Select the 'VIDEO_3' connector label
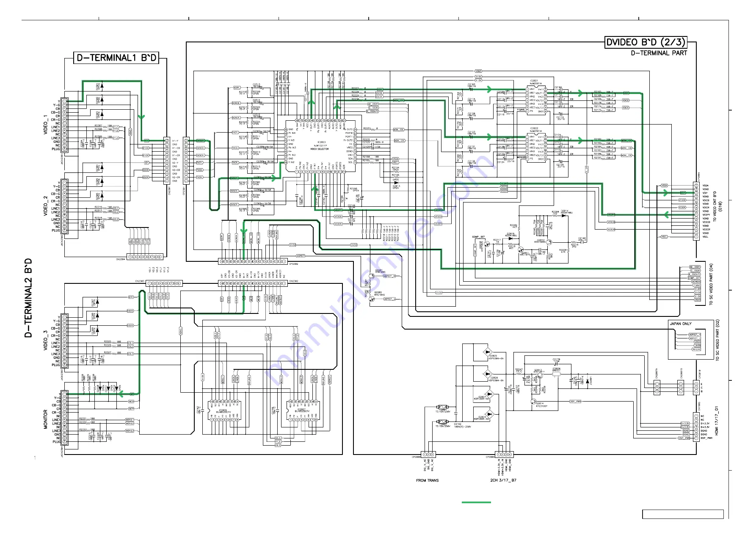 46,340
